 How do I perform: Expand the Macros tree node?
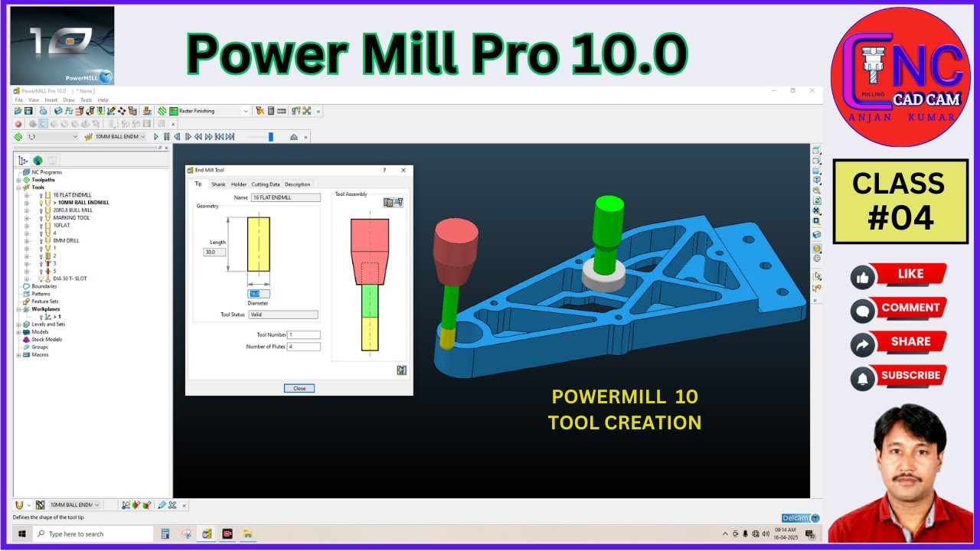click(18, 354)
